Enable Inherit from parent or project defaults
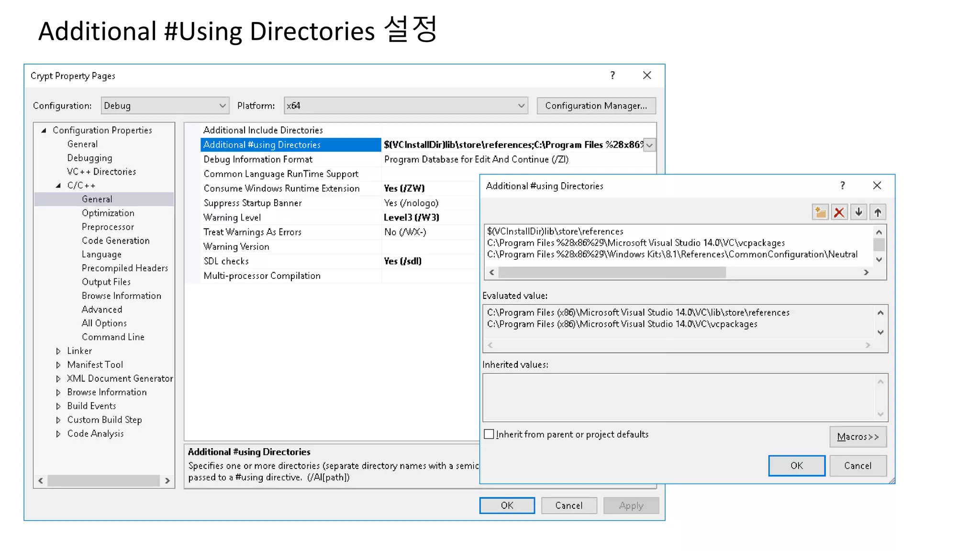Image resolution: width=980 pixels, height=551 pixels. pyautogui.click(x=489, y=434)
